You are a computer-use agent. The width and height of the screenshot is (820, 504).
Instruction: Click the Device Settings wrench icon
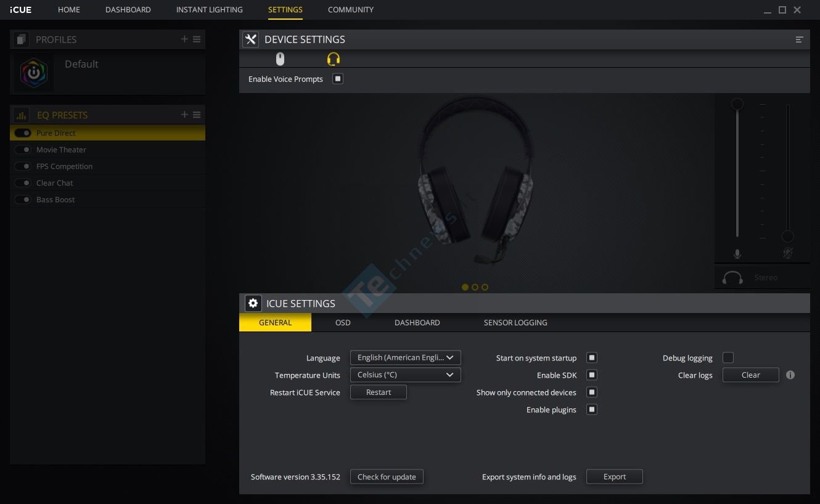(250, 39)
